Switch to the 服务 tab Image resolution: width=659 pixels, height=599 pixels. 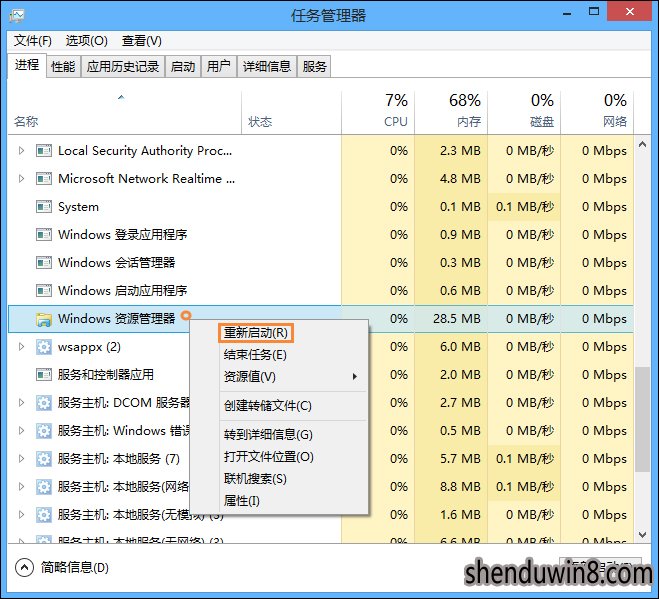[x=314, y=66]
